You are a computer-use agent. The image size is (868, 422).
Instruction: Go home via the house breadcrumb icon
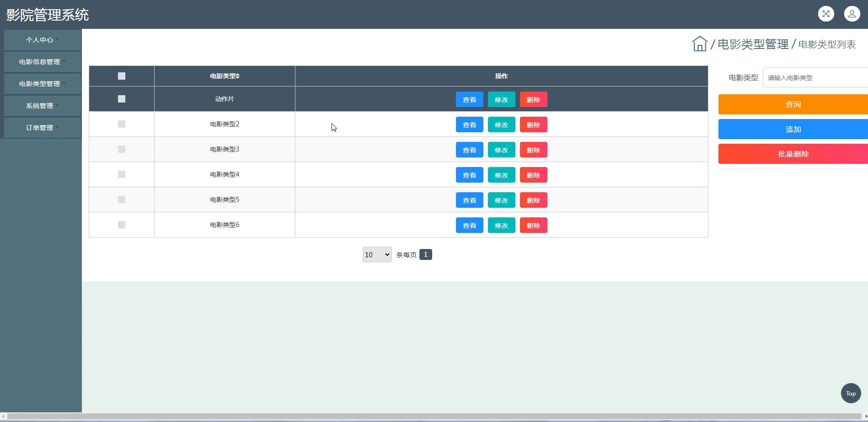click(700, 44)
